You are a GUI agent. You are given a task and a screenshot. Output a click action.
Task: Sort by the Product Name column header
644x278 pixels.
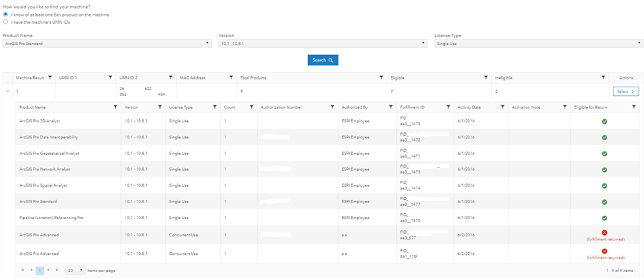pyautogui.click(x=32, y=107)
